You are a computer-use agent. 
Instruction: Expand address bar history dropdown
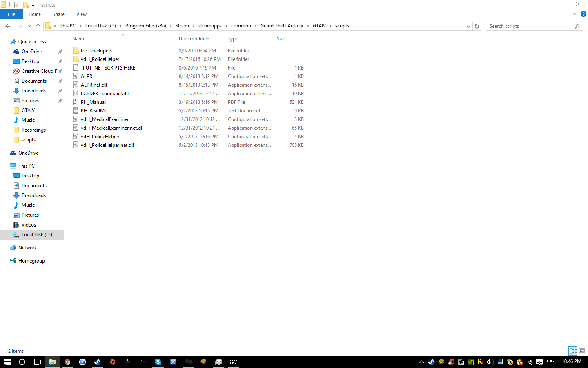tap(468, 26)
